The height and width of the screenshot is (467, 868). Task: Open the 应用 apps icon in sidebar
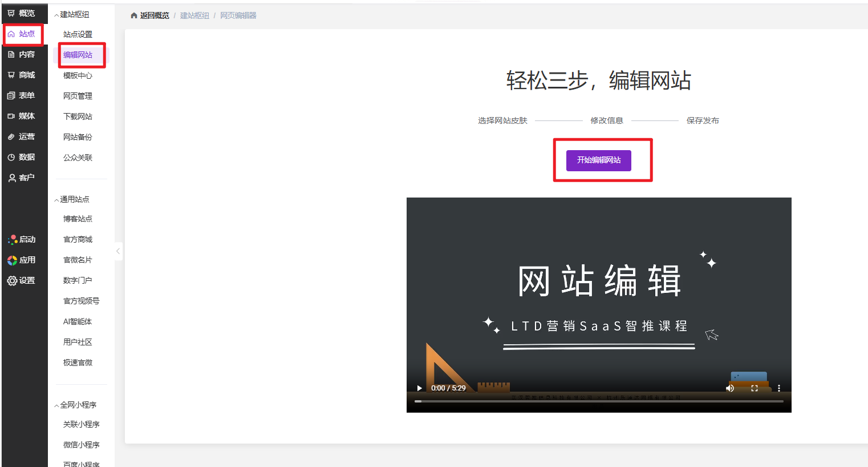click(13, 260)
